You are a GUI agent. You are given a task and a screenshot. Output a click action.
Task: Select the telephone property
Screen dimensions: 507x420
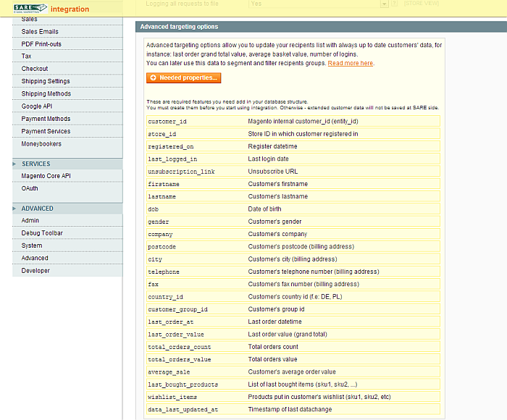coord(164,272)
